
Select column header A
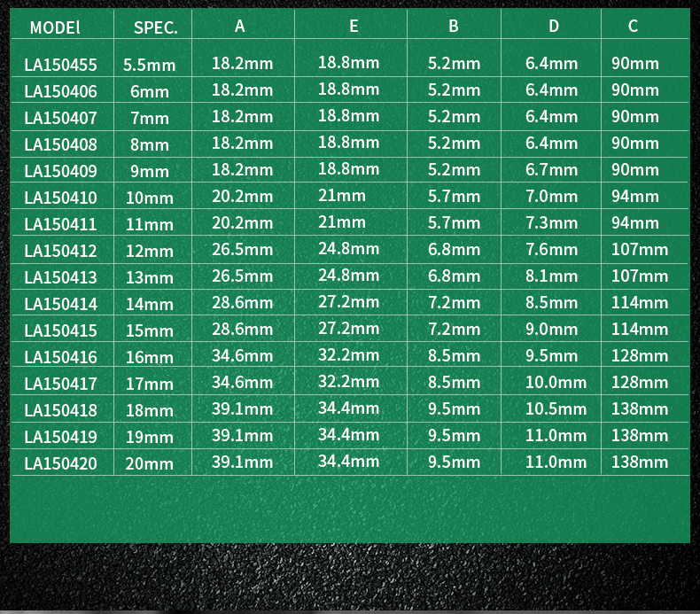point(240,27)
